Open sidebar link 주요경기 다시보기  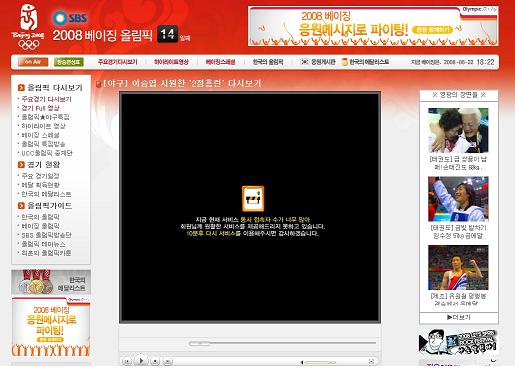click(x=46, y=99)
